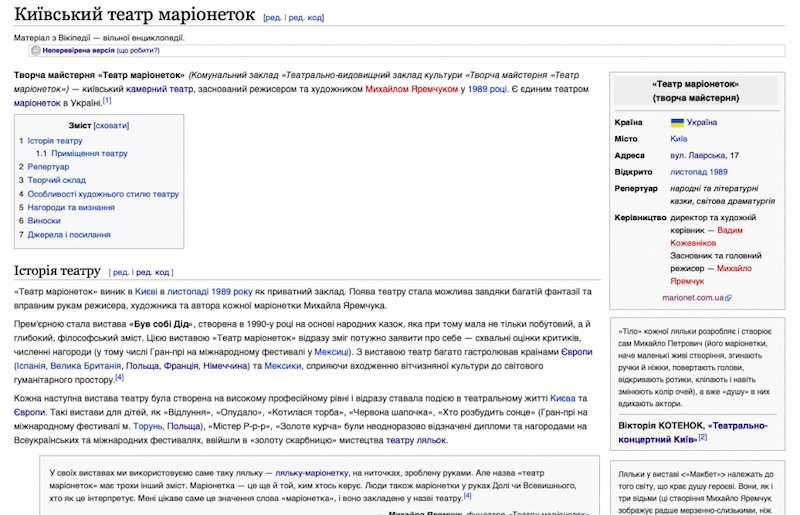This screenshot has height=515, width=800.
Task: Open «вул. Лаврська» address link
Action: point(697,155)
